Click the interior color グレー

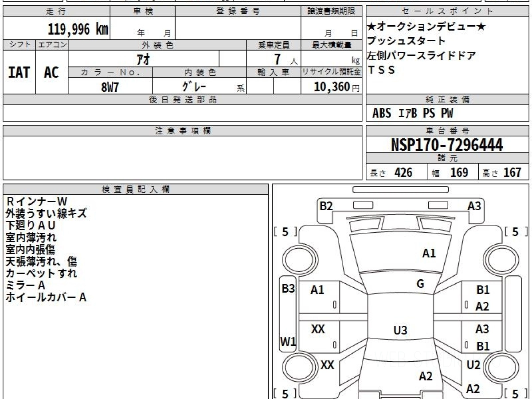click(x=194, y=86)
